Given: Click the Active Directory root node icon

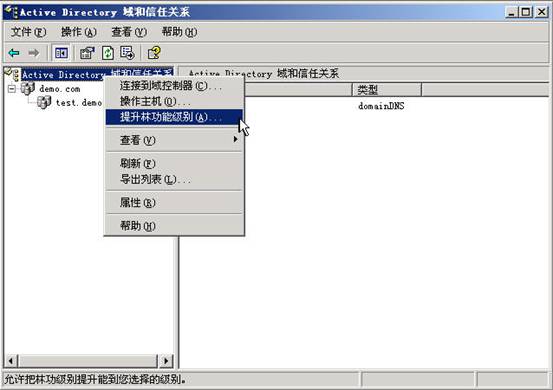Looking at the screenshot, I should pos(12,74).
